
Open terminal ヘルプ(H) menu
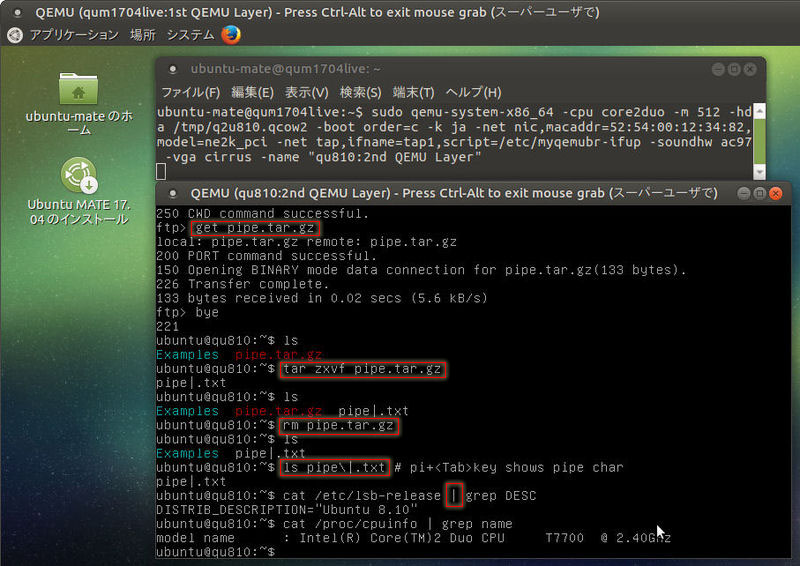[x=473, y=92]
